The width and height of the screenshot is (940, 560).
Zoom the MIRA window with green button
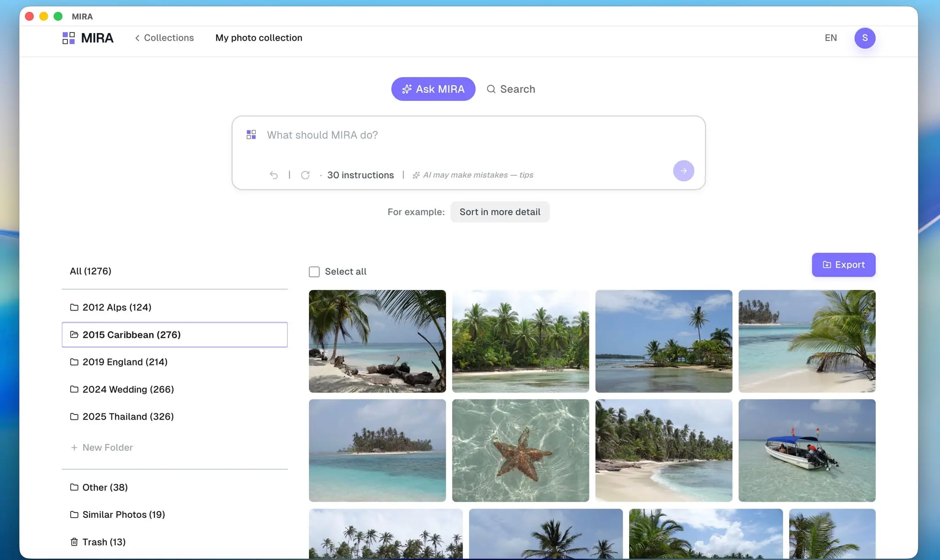click(58, 17)
